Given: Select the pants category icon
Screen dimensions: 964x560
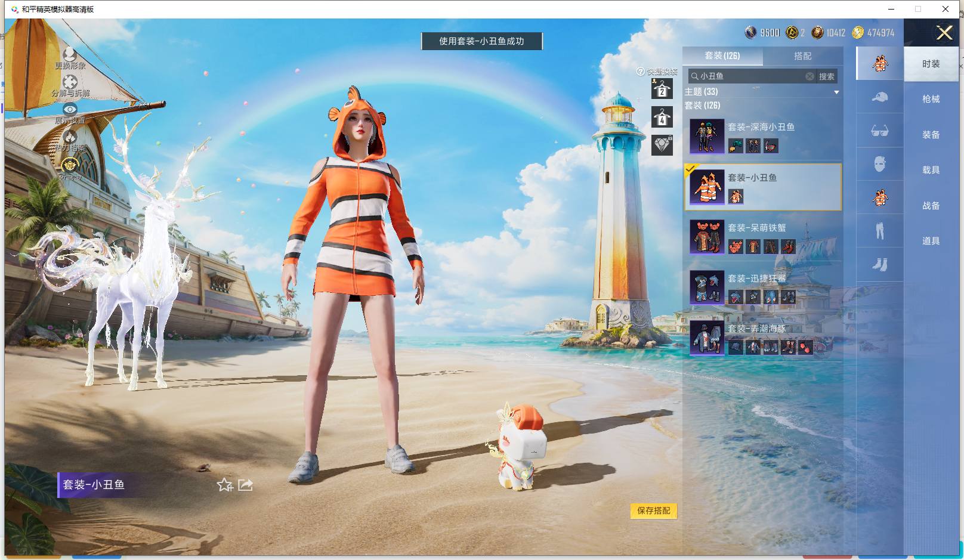Looking at the screenshot, I should click(880, 231).
